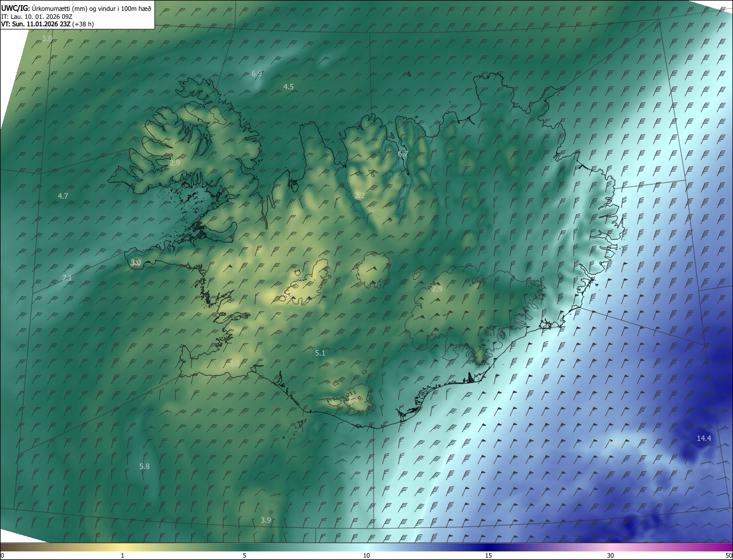The width and height of the screenshot is (733, 560).
Task: Click the "15" tick on the color scale
Action: pos(488,555)
